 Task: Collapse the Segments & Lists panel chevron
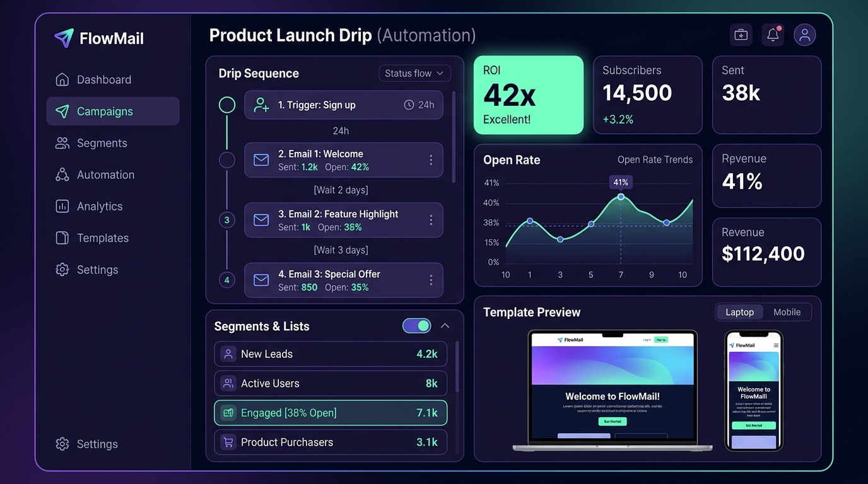tap(445, 326)
